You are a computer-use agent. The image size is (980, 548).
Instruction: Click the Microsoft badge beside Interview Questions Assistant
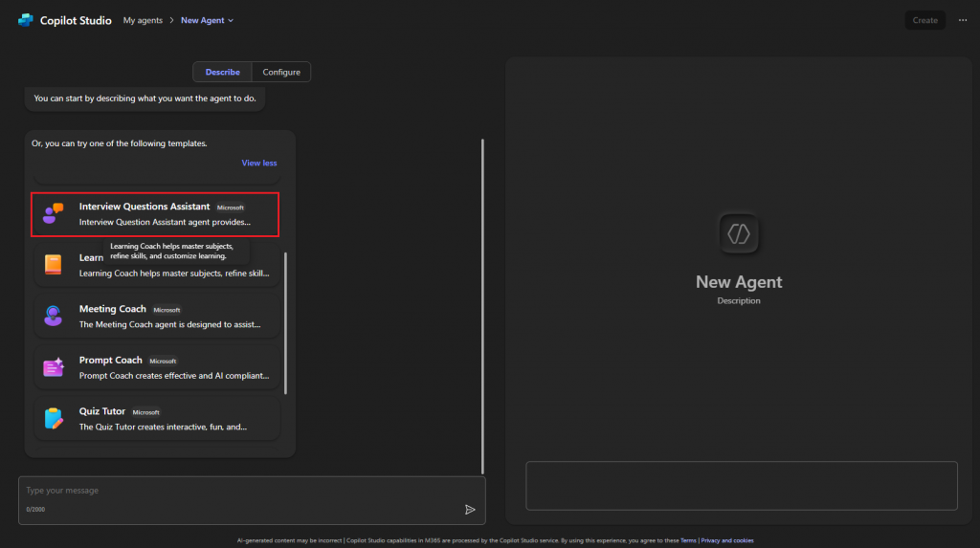pos(231,208)
